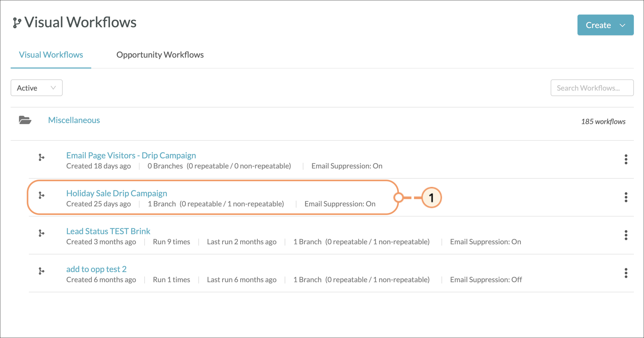Open Lead Status TEST Brink workflow
Viewport: 644px width, 338px height.
coord(108,231)
